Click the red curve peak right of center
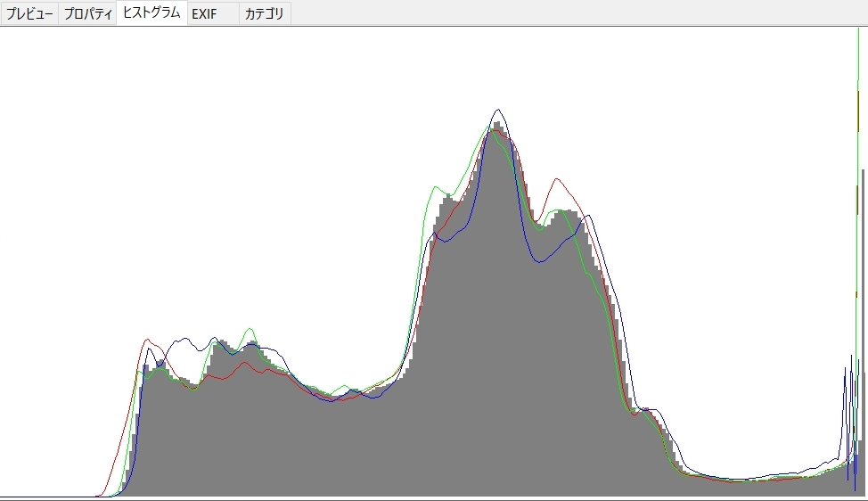The image size is (868, 501). (x=559, y=179)
